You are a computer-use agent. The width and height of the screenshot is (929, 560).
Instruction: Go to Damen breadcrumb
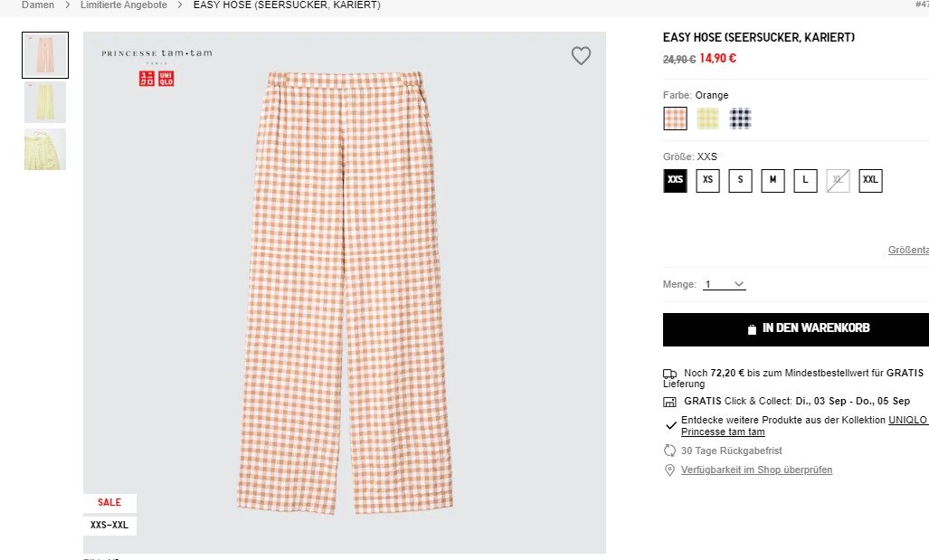click(x=38, y=5)
